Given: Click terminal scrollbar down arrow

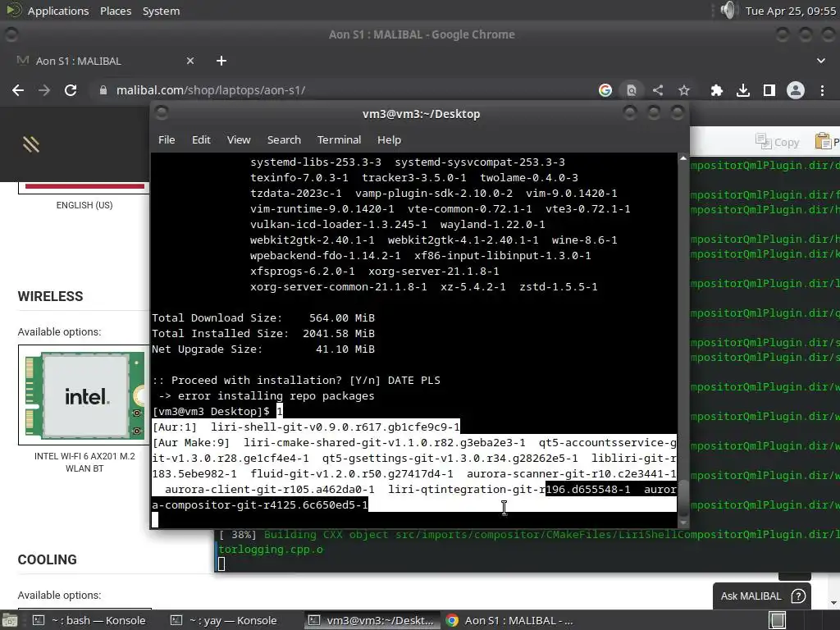Looking at the screenshot, I should [683, 523].
